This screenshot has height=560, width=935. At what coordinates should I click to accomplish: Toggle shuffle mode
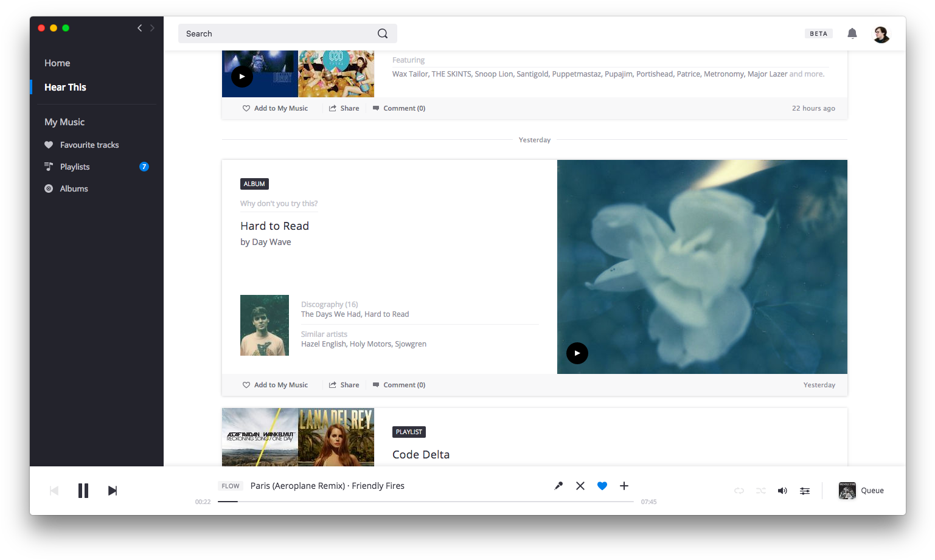tap(761, 491)
